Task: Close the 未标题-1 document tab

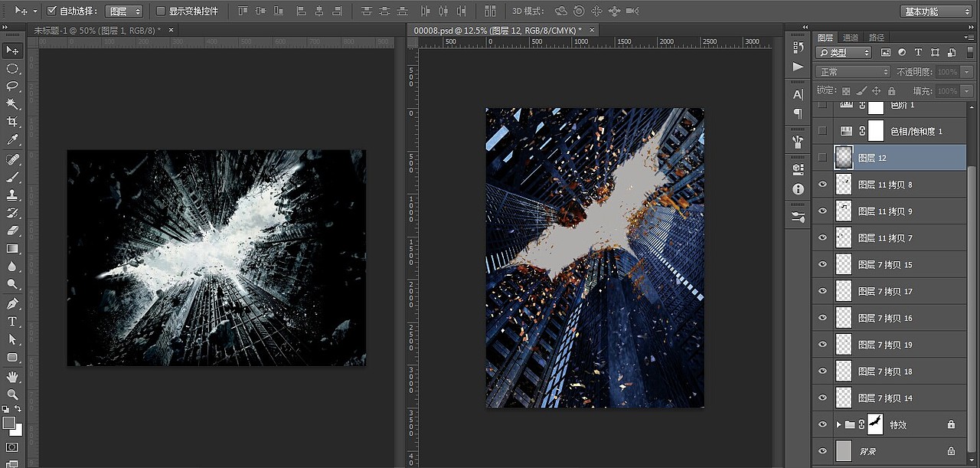Action: 171,30
